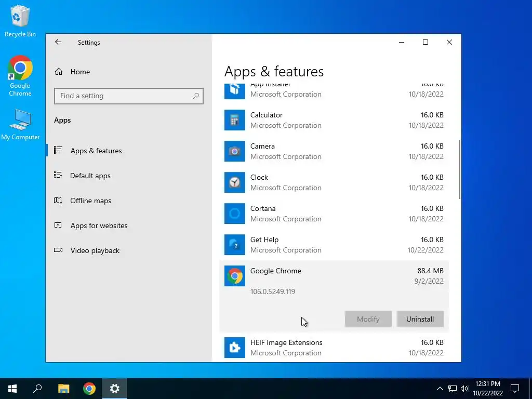Viewport: 532px width, 399px height.
Task: Click Chrome version 106.0.5249.119 text
Action: (272, 291)
